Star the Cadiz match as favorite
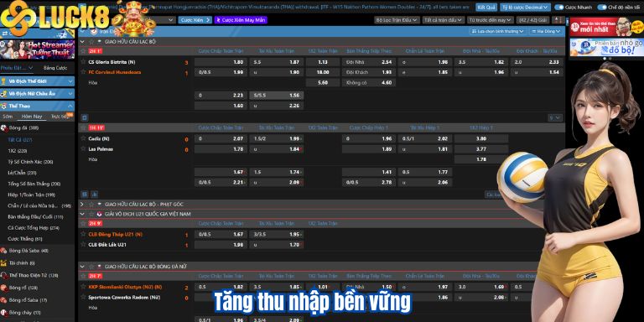Image resolution: width=644 pixels, height=322 pixels. tap(83, 139)
